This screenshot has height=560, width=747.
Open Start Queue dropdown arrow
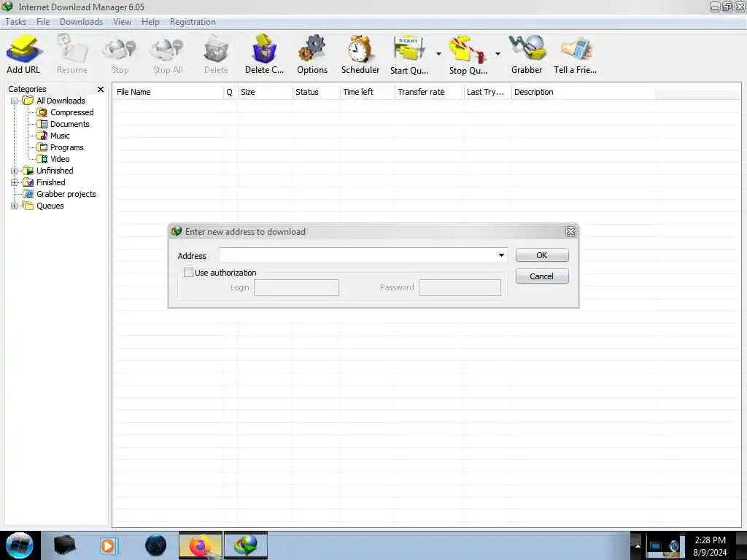click(438, 54)
